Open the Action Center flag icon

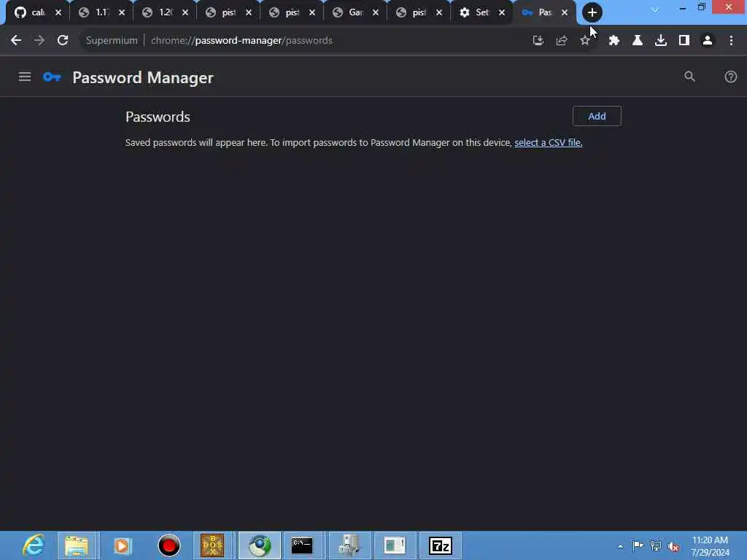638,545
